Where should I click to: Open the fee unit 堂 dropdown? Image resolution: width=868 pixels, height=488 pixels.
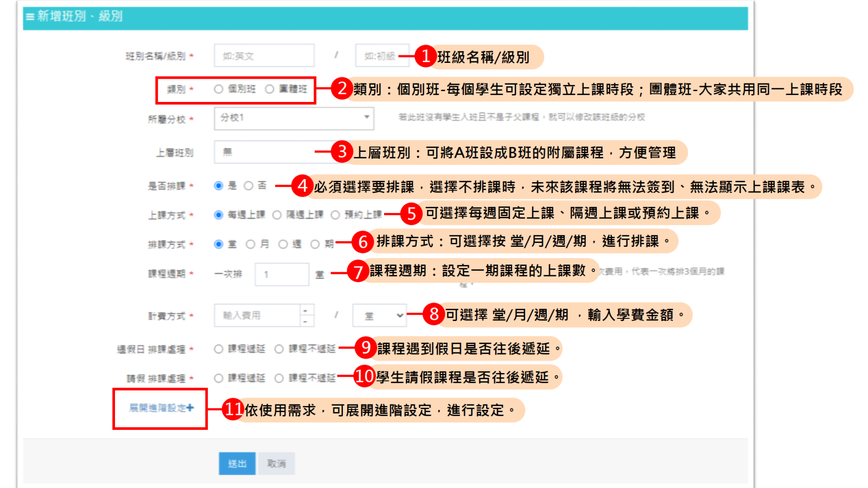[379, 316]
